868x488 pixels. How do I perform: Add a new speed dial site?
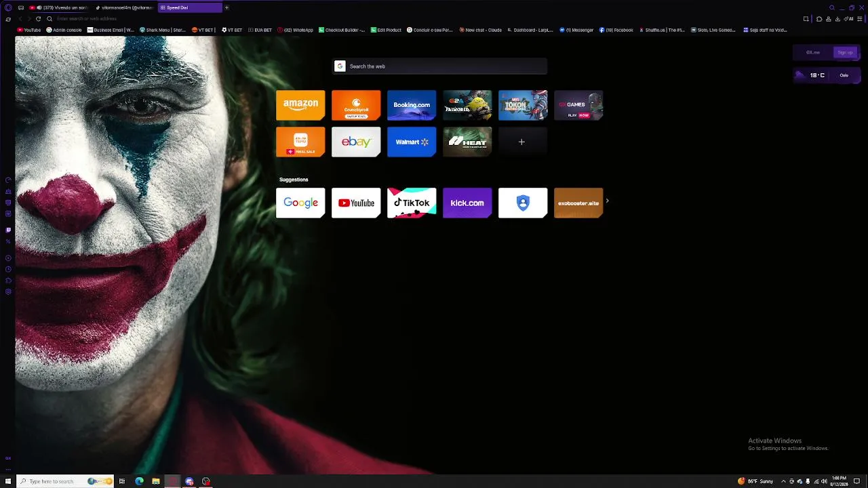pos(523,142)
